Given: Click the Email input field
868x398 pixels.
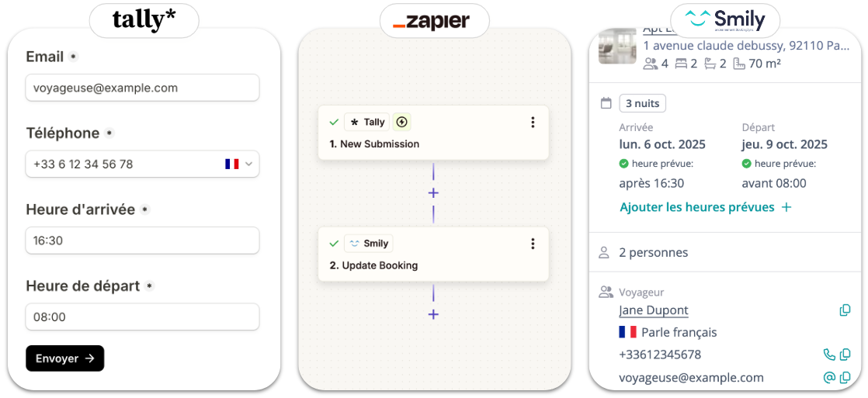Looking at the screenshot, I should [x=142, y=88].
